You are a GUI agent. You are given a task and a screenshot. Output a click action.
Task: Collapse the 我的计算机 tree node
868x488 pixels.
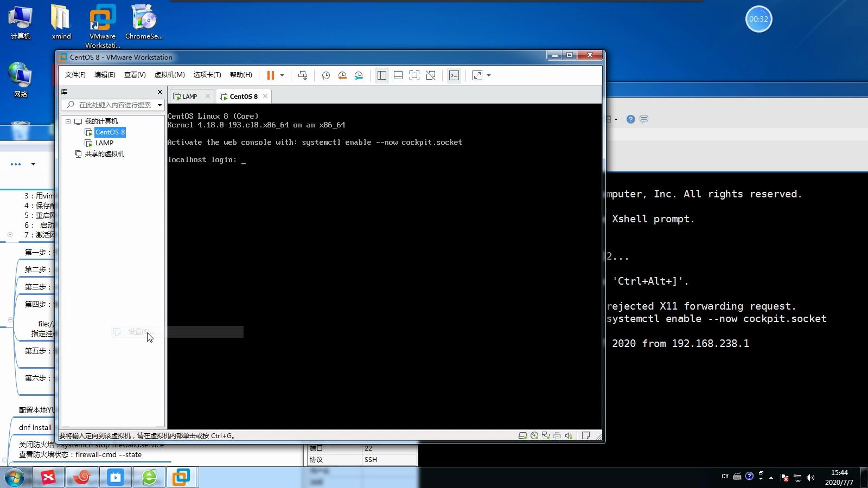pos(68,121)
